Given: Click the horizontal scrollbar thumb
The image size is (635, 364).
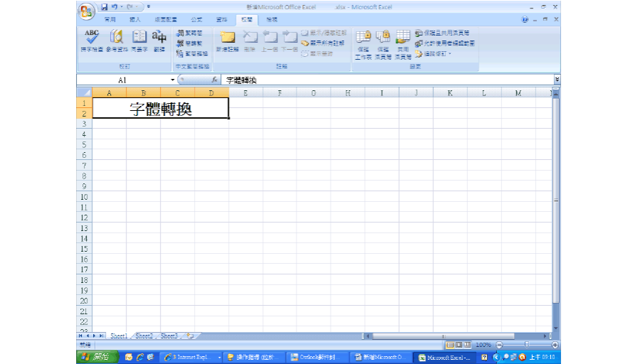Looking at the screenshot, I should tap(444, 336).
